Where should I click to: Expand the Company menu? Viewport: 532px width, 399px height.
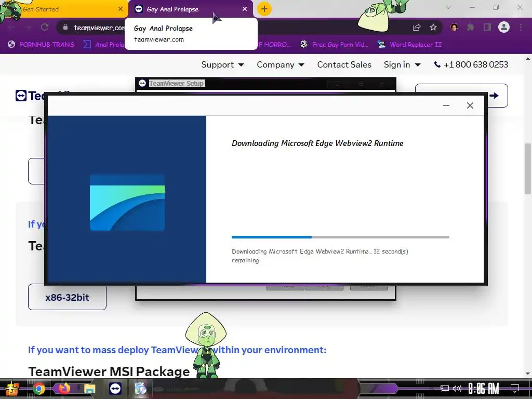[280, 64]
